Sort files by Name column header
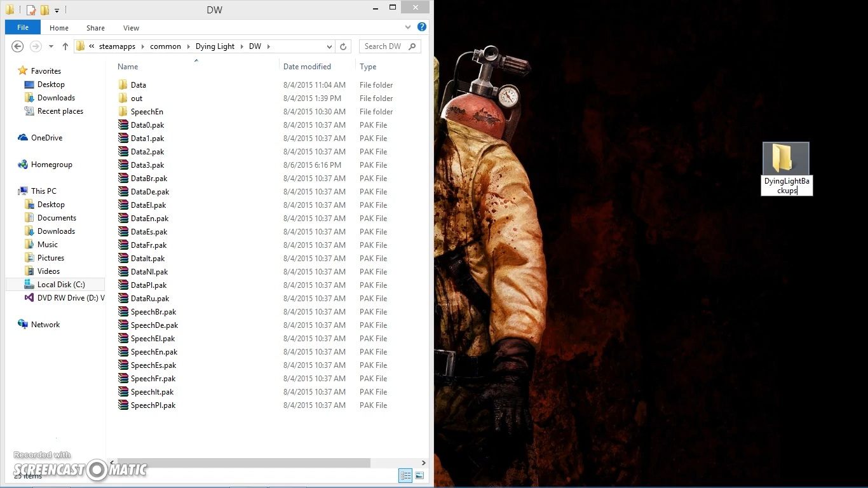Viewport: 868px width, 488px height. pyautogui.click(x=128, y=67)
